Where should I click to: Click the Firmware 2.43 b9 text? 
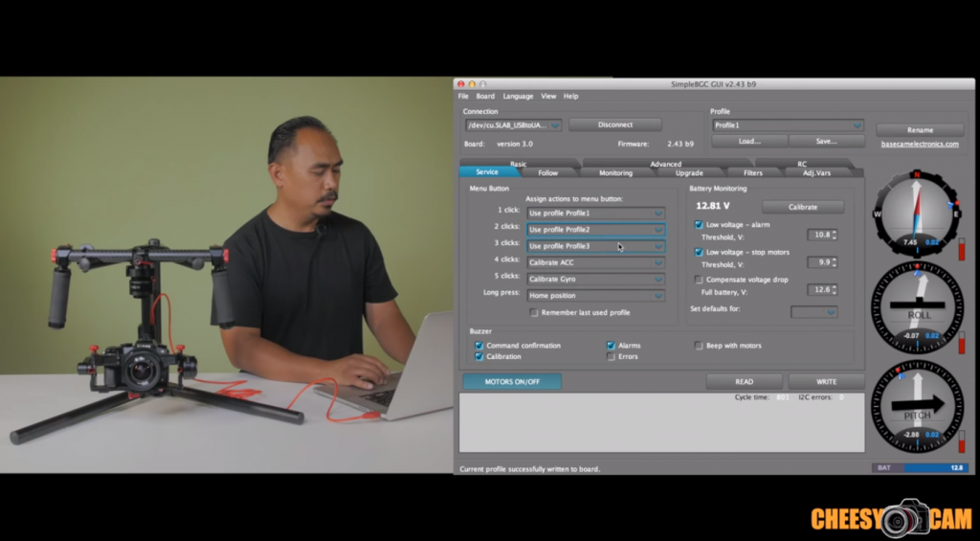click(x=656, y=144)
